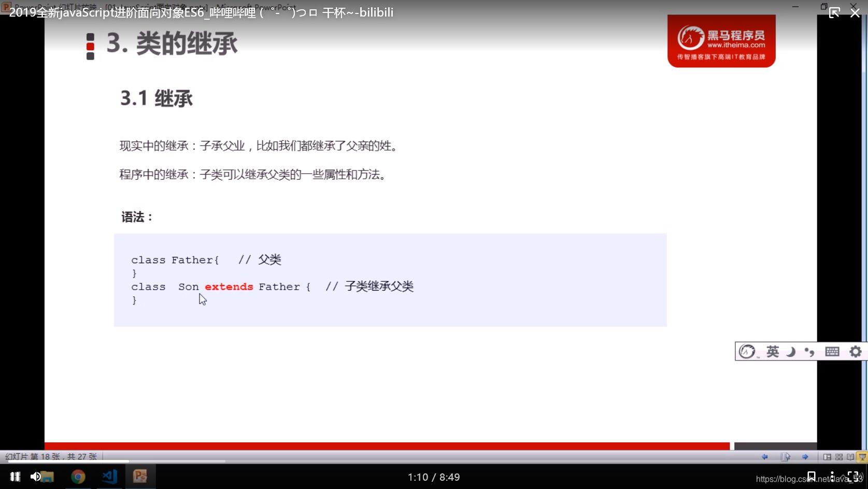Click the '3.1 继承' subheading
The image size is (868, 489).
point(156,98)
